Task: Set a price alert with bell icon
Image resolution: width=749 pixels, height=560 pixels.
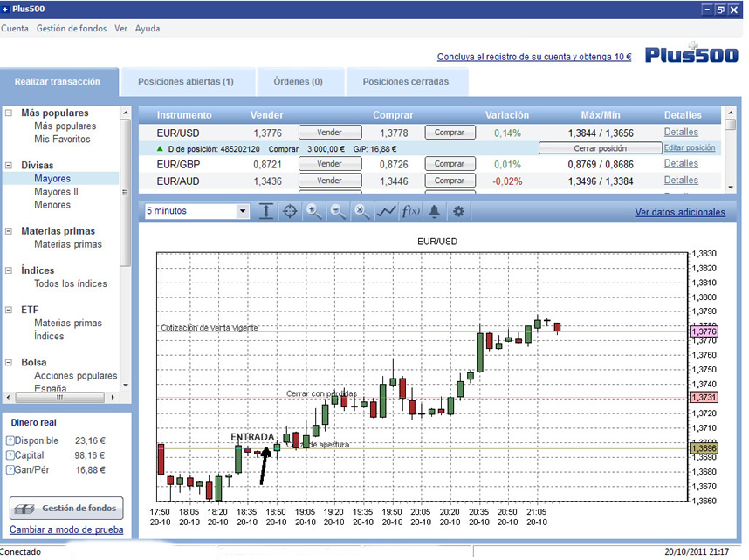Action: click(x=434, y=211)
